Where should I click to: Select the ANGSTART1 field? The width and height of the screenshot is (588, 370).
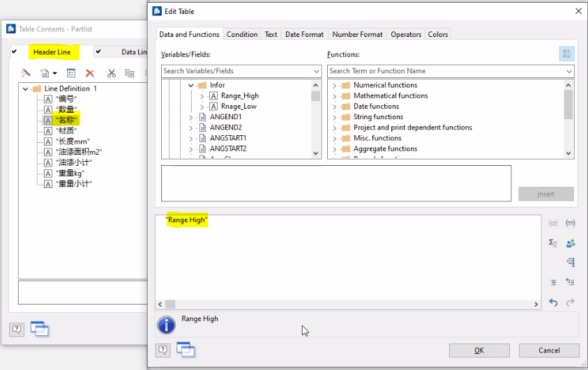pyautogui.click(x=228, y=138)
